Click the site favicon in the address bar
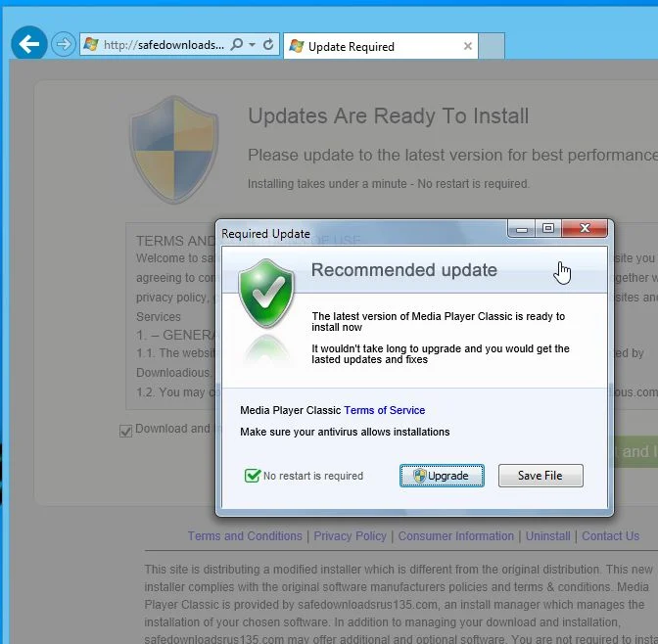Screen dimensions: 658x644 point(91,44)
